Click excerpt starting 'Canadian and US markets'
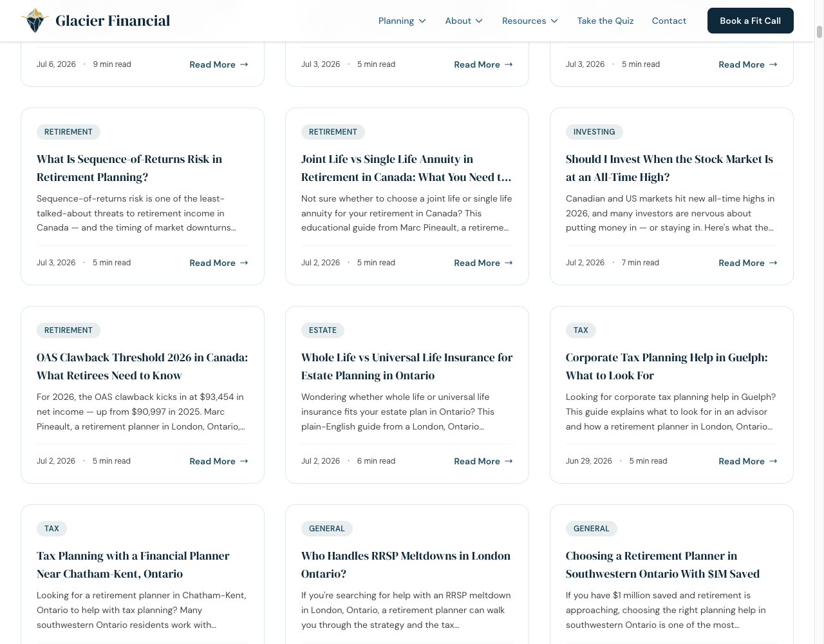The image size is (824, 644). coord(670,213)
